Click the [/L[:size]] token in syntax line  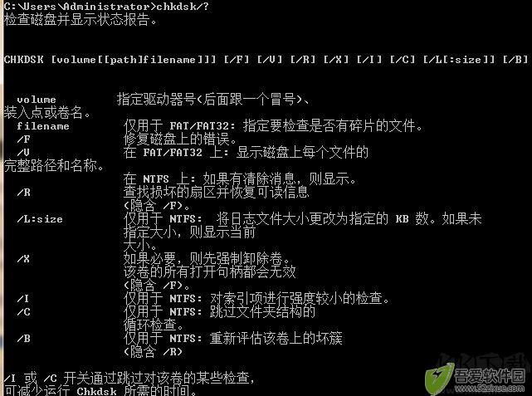459,60
